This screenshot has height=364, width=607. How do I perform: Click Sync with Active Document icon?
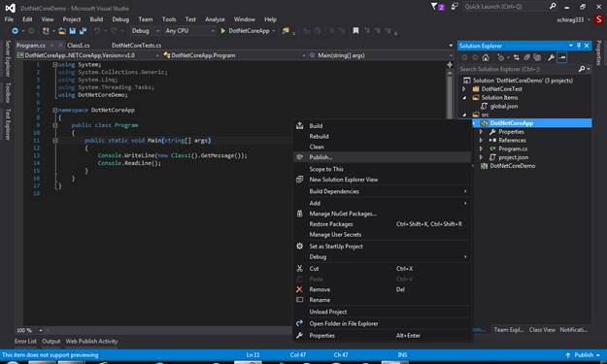pyautogui.click(x=516, y=57)
